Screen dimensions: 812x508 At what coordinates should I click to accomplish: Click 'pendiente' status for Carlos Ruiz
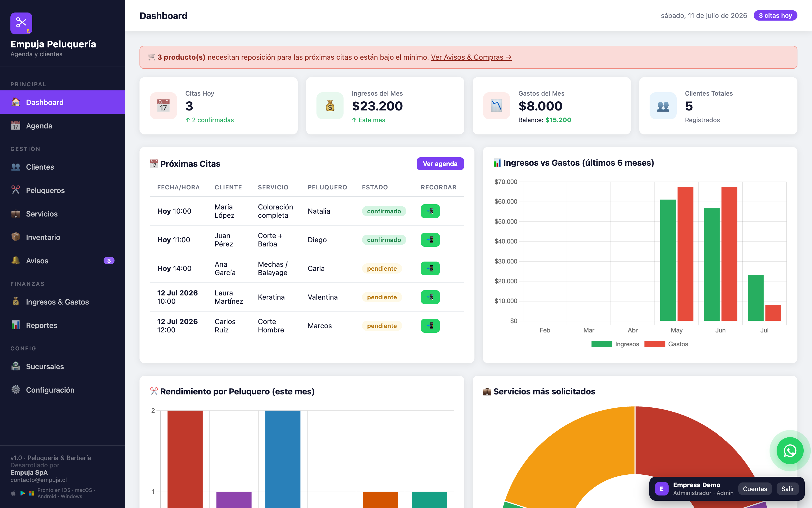click(x=382, y=326)
